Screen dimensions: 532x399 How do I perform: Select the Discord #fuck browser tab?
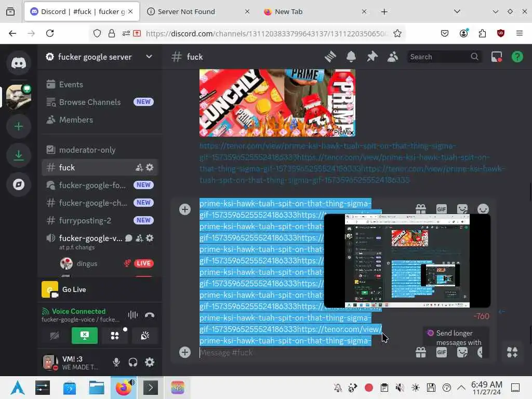(82, 12)
